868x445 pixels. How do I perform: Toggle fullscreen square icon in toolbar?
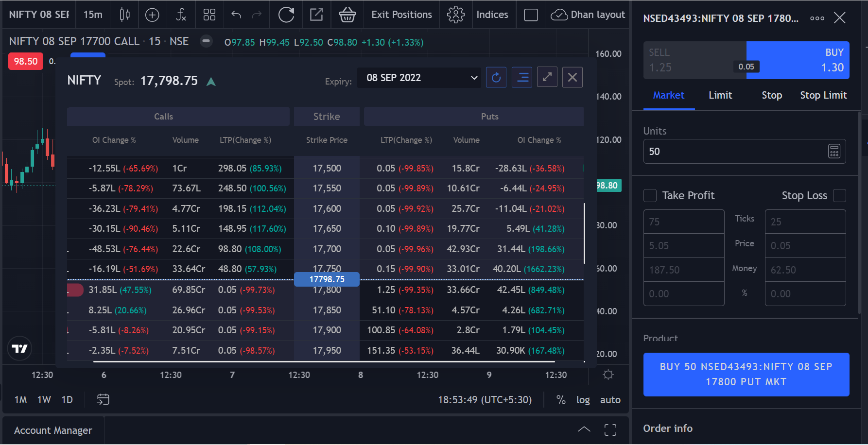coord(531,15)
